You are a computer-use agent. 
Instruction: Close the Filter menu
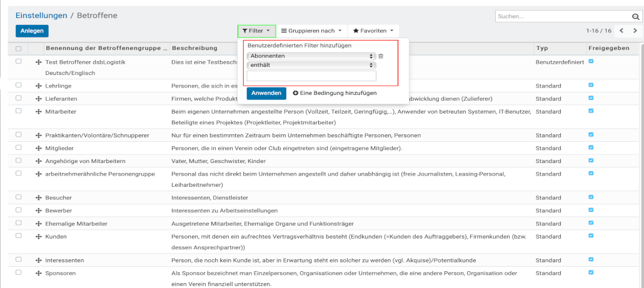coord(256,31)
